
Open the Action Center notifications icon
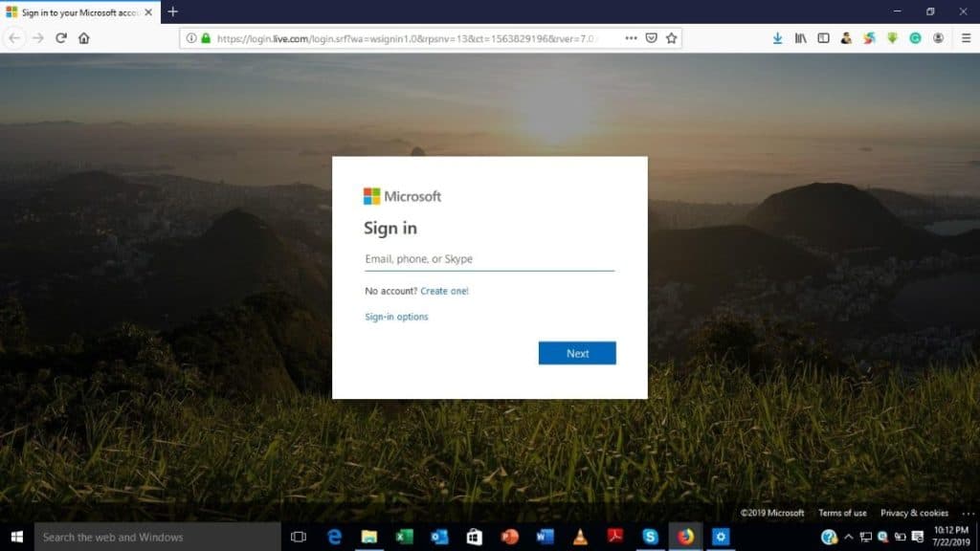pos(918,537)
